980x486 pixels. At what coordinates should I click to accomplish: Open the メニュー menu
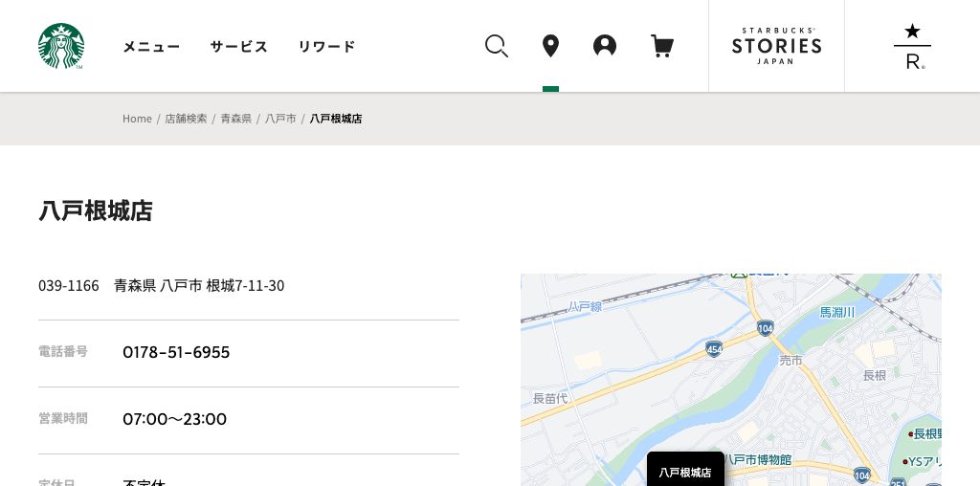(151, 46)
